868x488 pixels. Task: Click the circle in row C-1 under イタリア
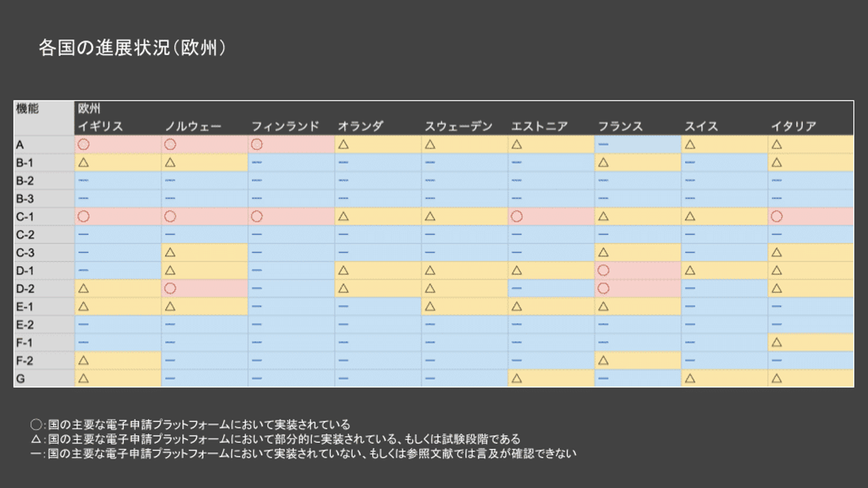777,216
